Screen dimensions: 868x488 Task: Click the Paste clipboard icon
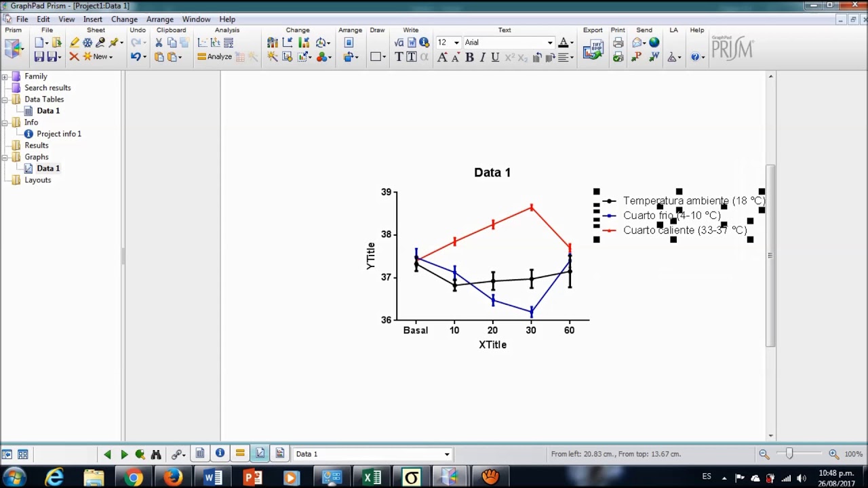coord(159,57)
